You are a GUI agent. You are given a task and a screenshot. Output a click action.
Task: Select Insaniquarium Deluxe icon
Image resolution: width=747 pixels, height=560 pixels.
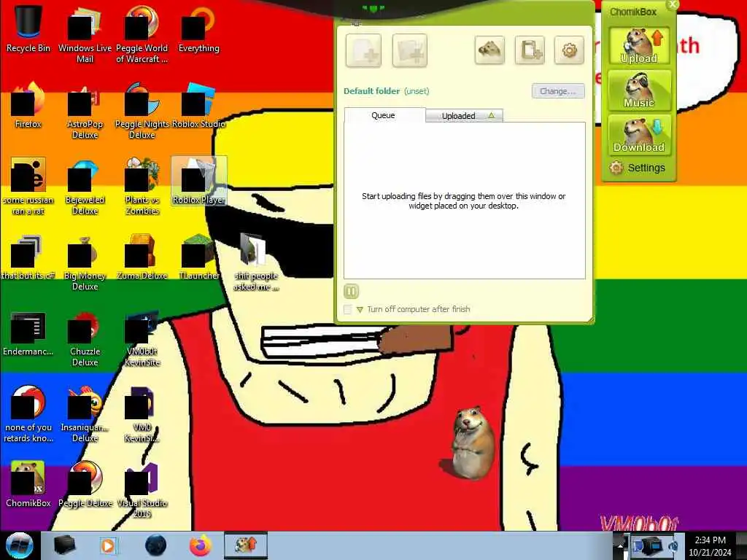[85, 413]
